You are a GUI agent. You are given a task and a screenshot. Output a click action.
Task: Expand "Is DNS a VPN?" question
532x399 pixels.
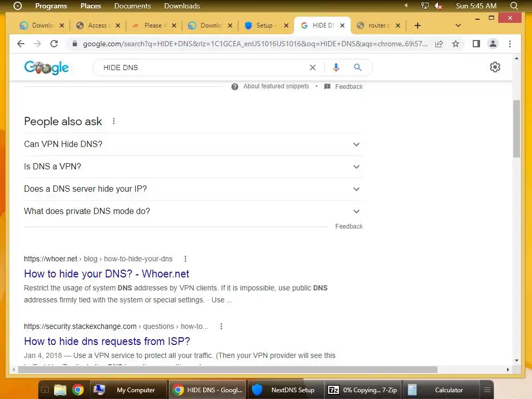tap(193, 167)
